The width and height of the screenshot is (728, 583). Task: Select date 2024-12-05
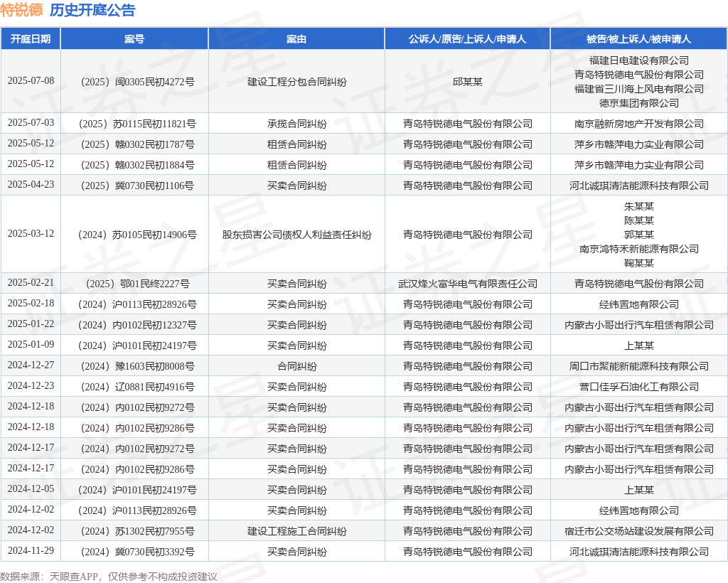(x=31, y=489)
